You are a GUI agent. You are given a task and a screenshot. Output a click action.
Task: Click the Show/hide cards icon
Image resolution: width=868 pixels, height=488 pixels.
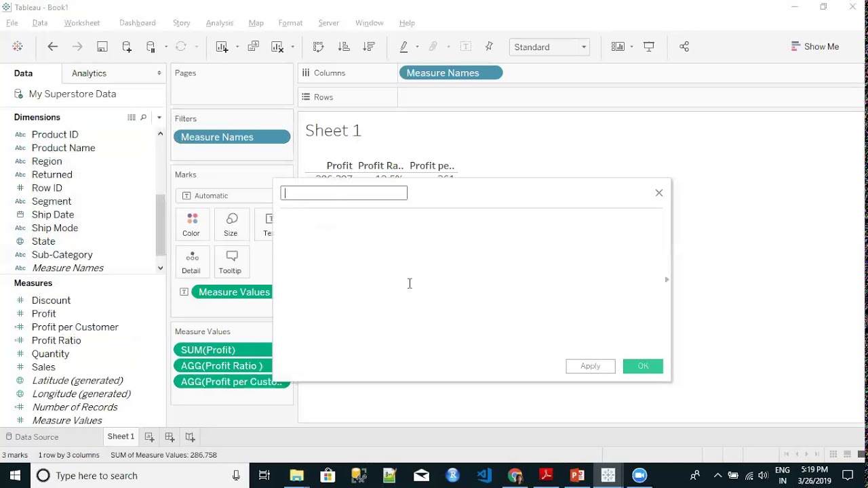[x=618, y=47]
